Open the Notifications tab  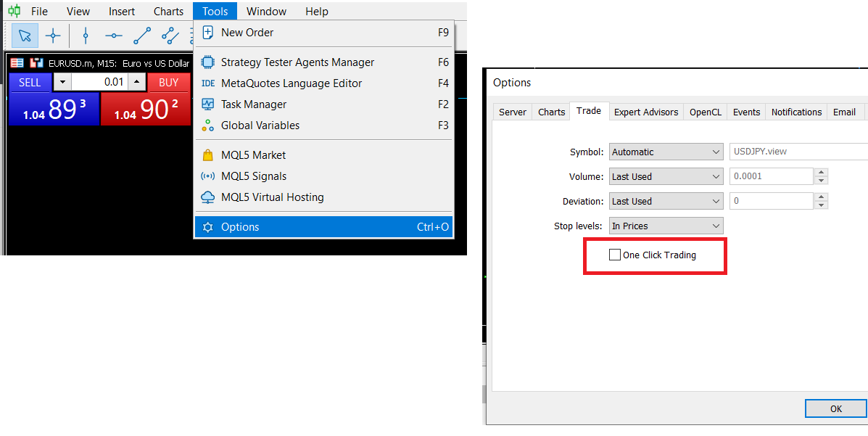tap(796, 112)
